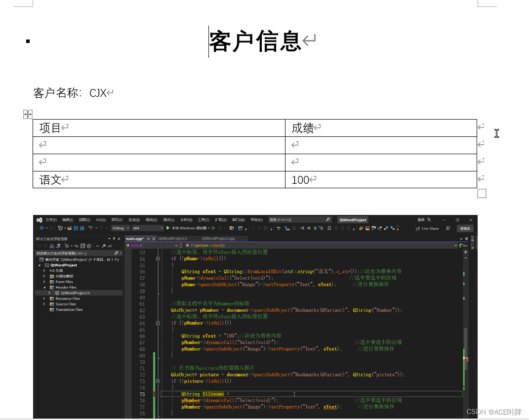Click the Properties wrench icon in Solution Explorer
Image resolution: width=529 pixels, height=420 pixels.
coord(104,246)
